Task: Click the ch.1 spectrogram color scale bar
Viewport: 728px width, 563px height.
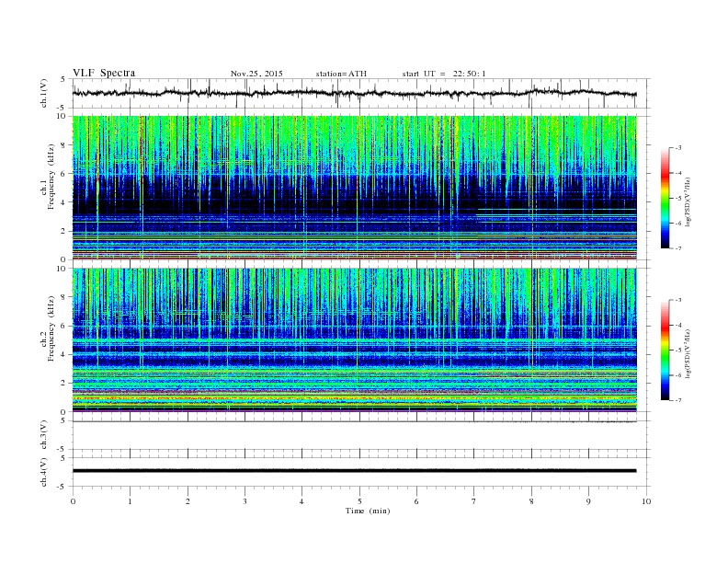Action: (665, 198)
